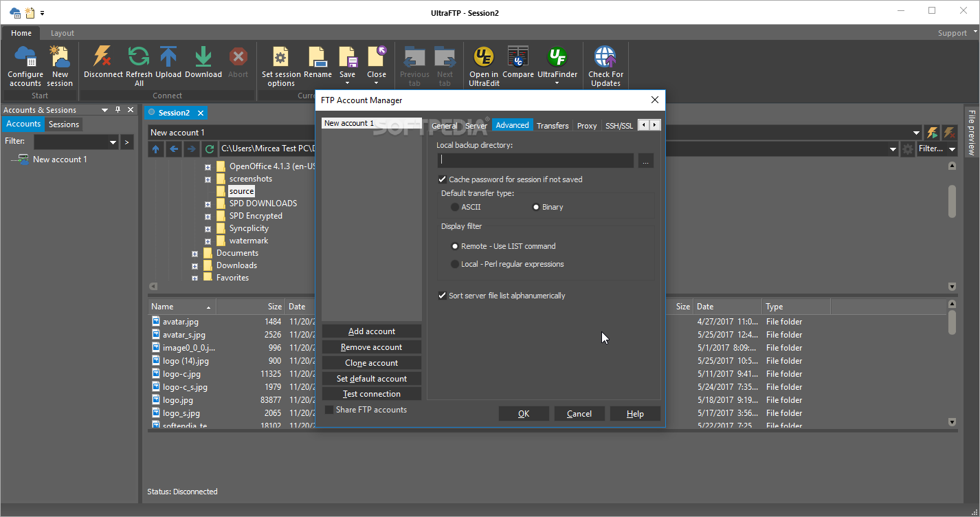The height and width of the screenshot is (517, 980).
Task: Toggle Sort server file list alphanumerically
Action: click(442, 296)
